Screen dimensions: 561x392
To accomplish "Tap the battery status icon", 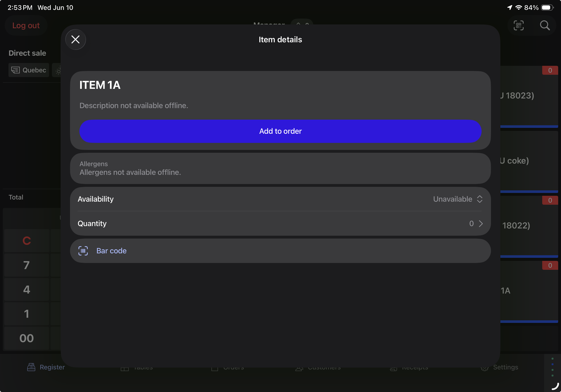I will pyautogui.click(x=547, y=8).
